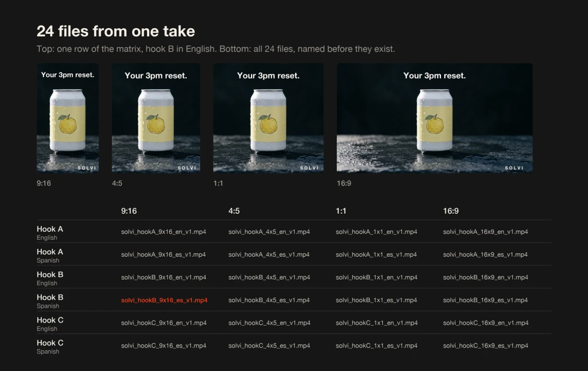
Task: Click the Hook B Spanish row label
Action: coord(50,301)
